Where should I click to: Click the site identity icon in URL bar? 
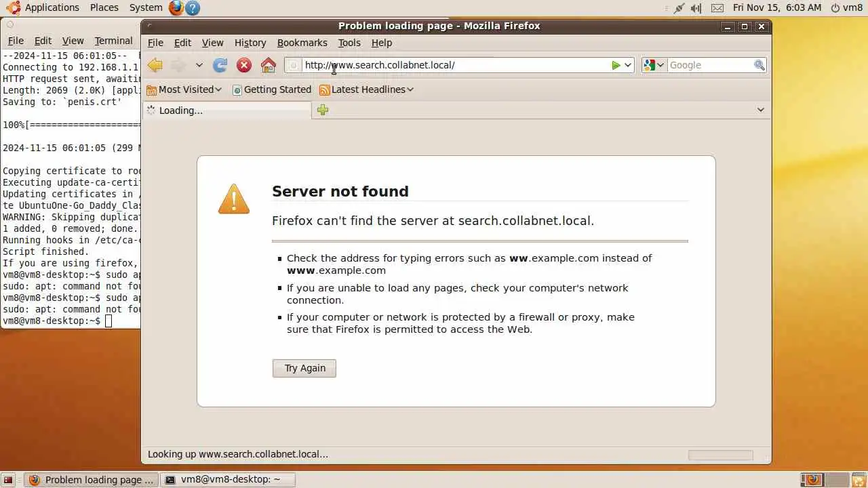tap(294, 65)
